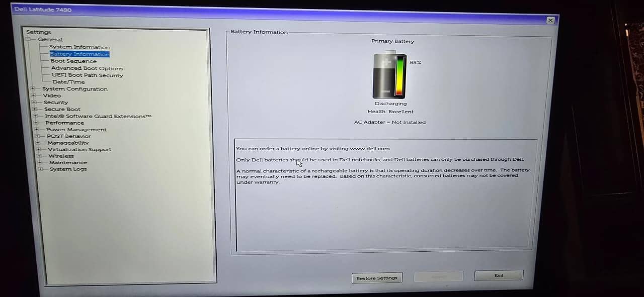The image size is (644, 297).
Task: Open Boot Sequence settings
Action: 73,61
